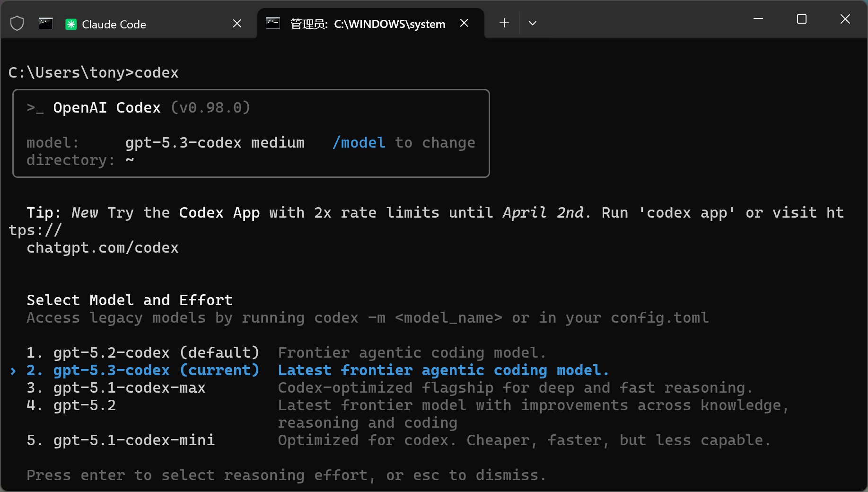Viewport: 868px width, 492px height.
Task: Click the >_ prompt icon beside OpenAI Codex
Action: (x=35, y=108)
